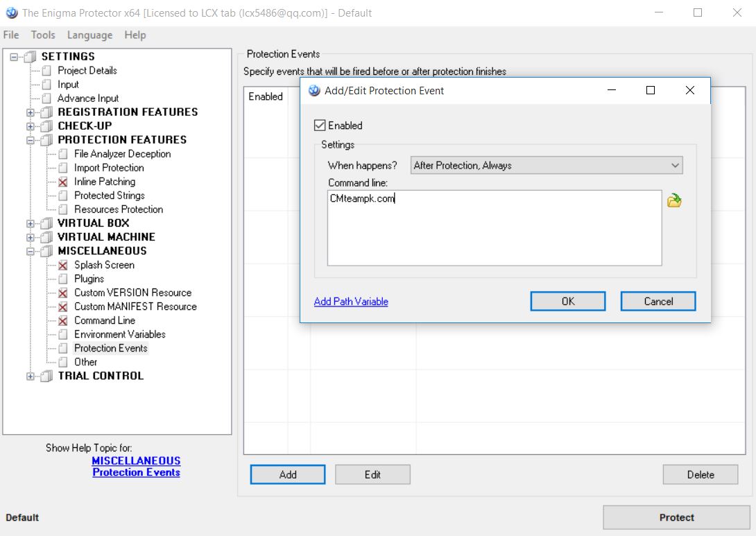Expand the VIRTUAL MACHINE node
Viewport: 756px width, 536px height.
pyautogui.click(x=31, y=237)
